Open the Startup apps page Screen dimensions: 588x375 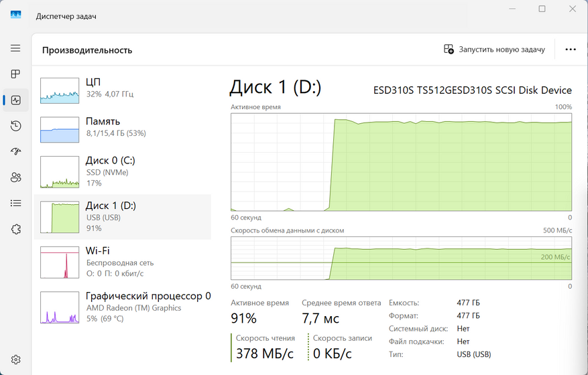click(x=15, y=151)
